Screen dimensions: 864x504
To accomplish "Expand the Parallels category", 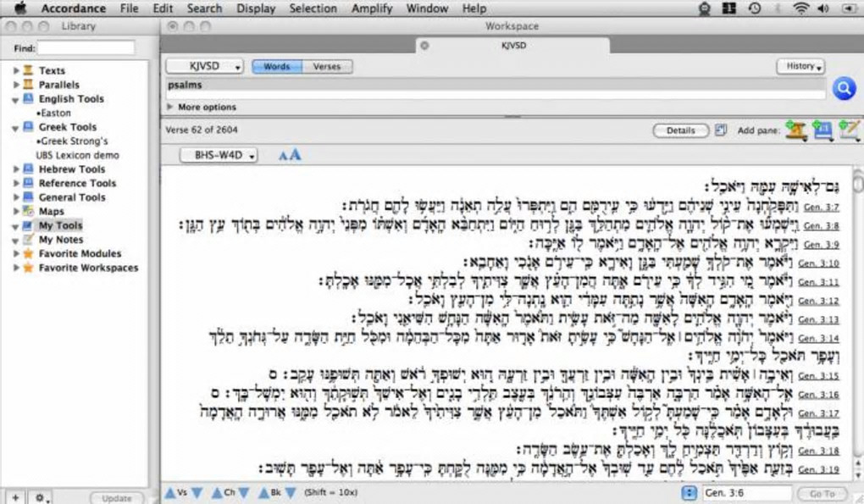I will [x=16, y=84].
